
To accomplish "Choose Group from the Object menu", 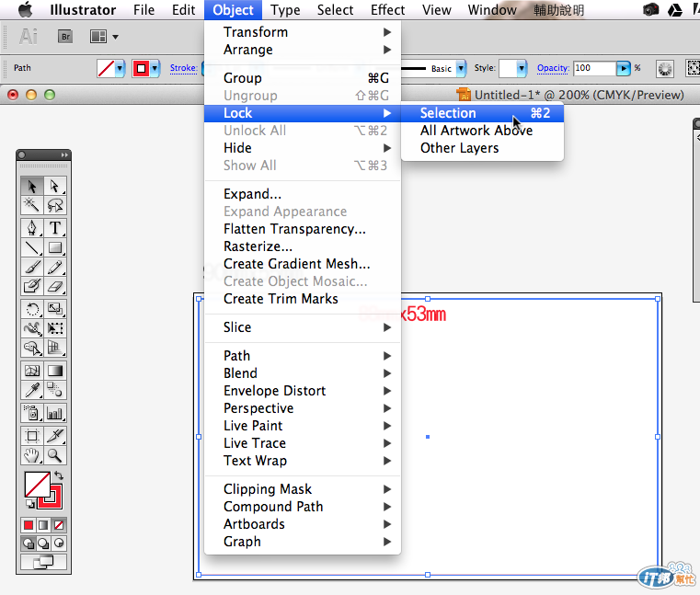I will pos(303,78).
